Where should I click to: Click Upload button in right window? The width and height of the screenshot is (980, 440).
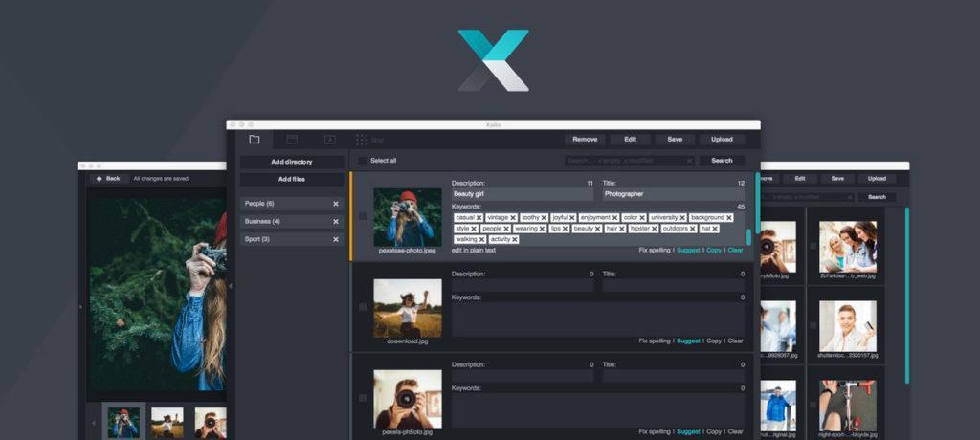coord(877,178)
